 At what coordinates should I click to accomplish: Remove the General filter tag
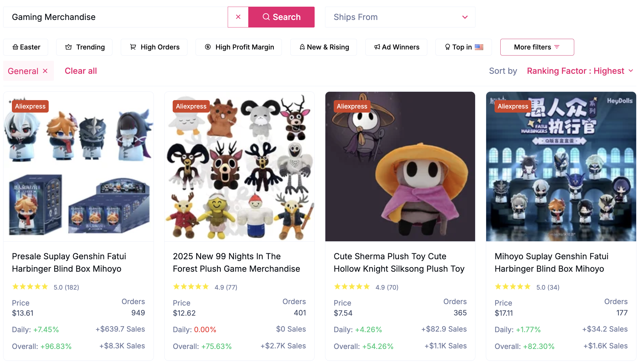point(45,71)
